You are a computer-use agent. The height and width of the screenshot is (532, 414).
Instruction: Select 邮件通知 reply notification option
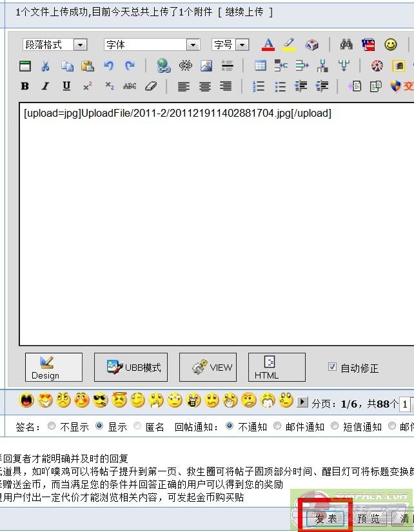[x=277, y=426]
